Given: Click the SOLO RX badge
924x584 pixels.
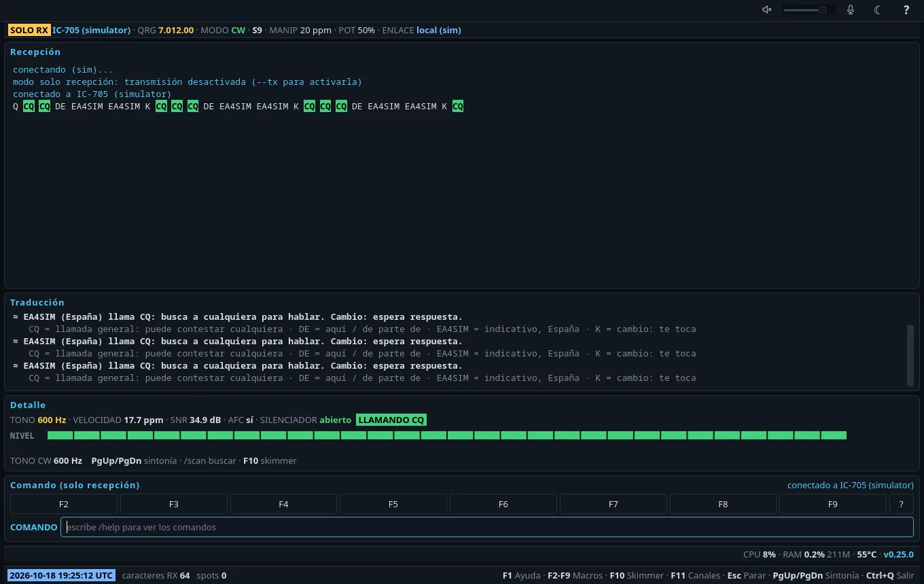Looking at the screenshot, I should (x=29, y=30).
